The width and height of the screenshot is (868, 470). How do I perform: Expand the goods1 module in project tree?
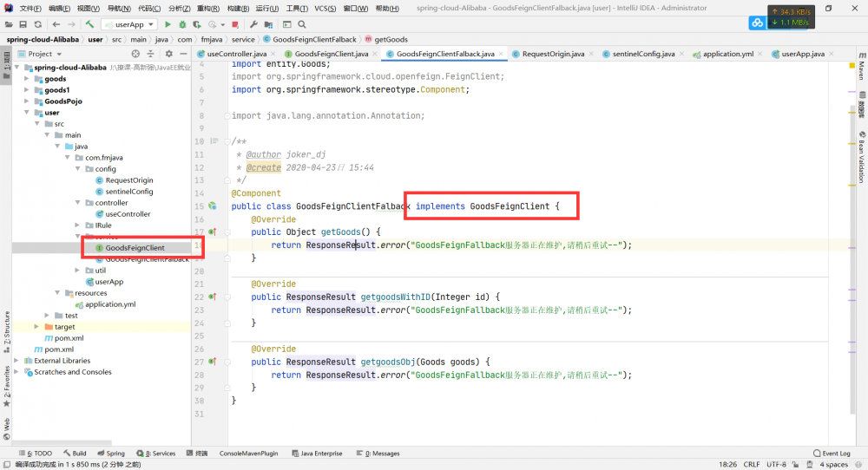(27, 89)
